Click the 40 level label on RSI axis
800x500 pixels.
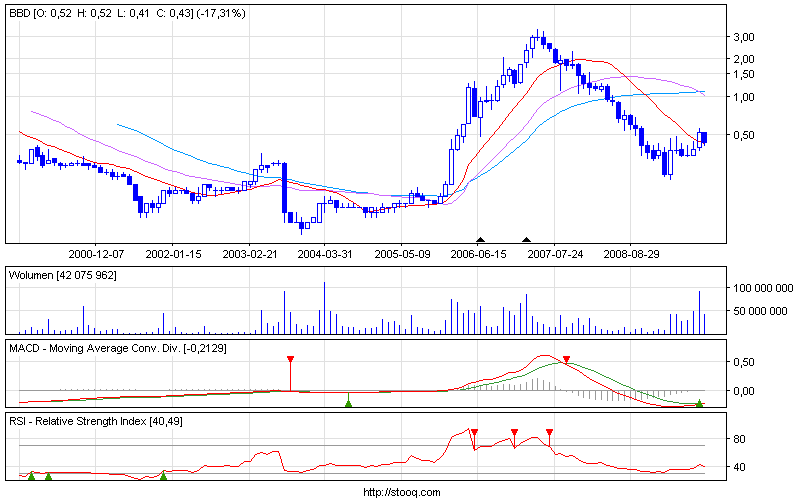pyautogui.click(x=739, y=467)
